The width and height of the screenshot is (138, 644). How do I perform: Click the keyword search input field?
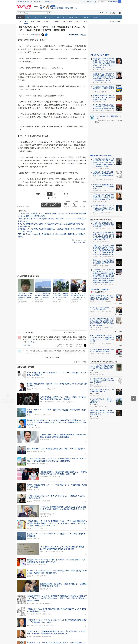click(x=32, y=13)
